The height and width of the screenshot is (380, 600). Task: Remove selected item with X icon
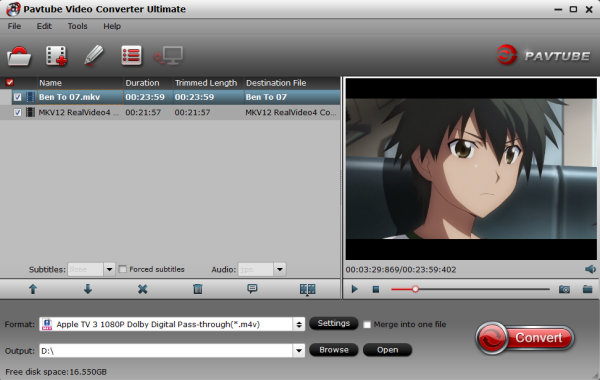(142, 289)
